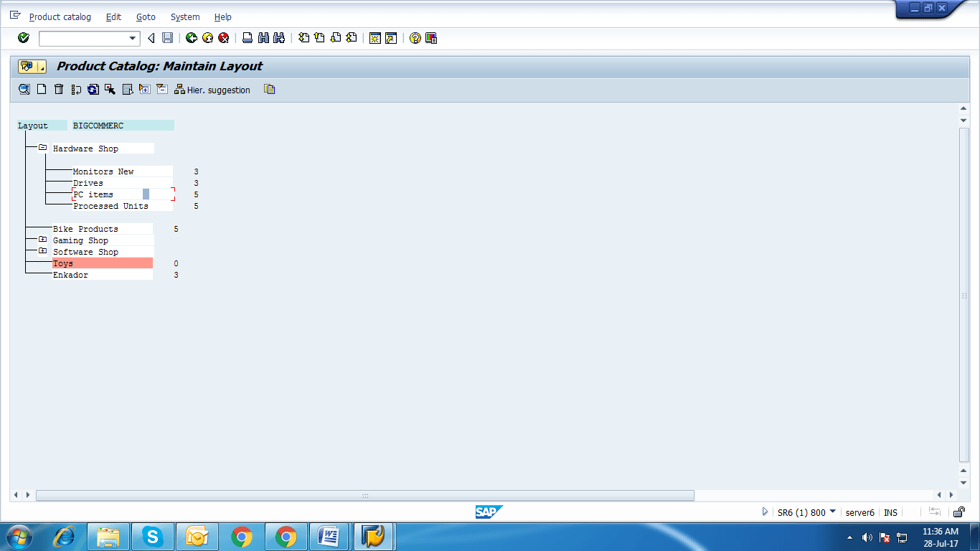
Task: Click the Print icon in toolbar
Action: pyautogui.click(x=247, y=38)
